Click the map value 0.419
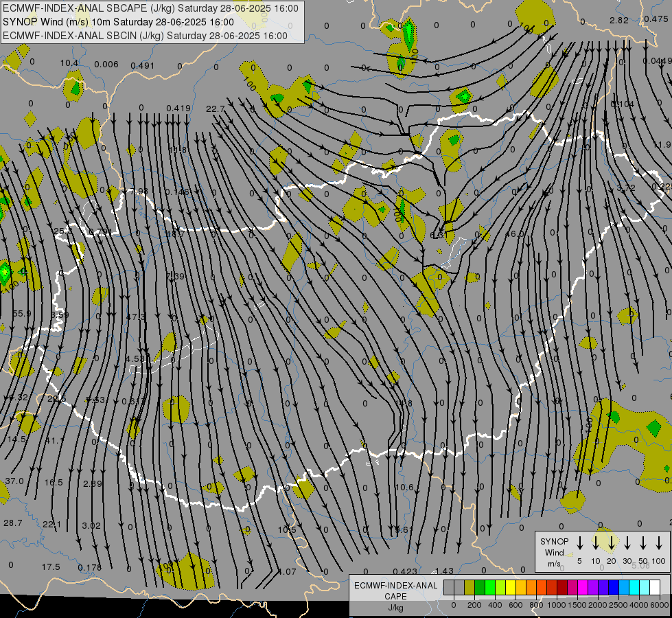This screenshot has width=672, height=618. tap(178, 108)
